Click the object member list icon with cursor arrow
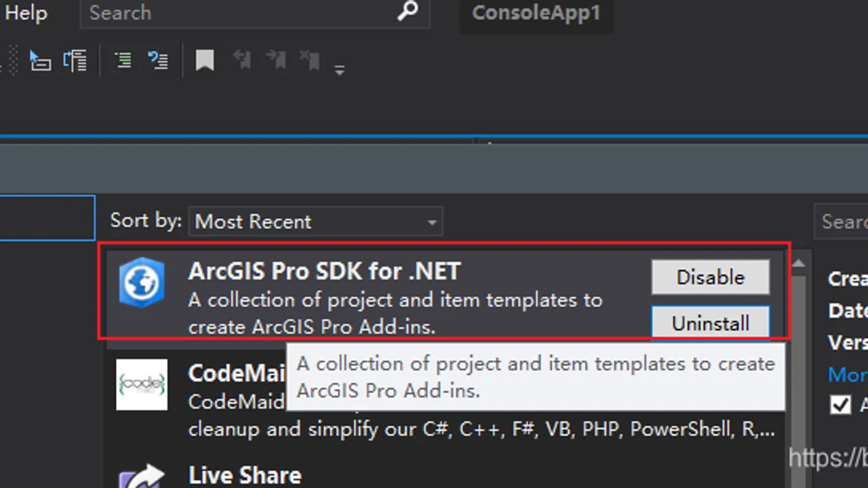868x488 pixels. point(39,60)
